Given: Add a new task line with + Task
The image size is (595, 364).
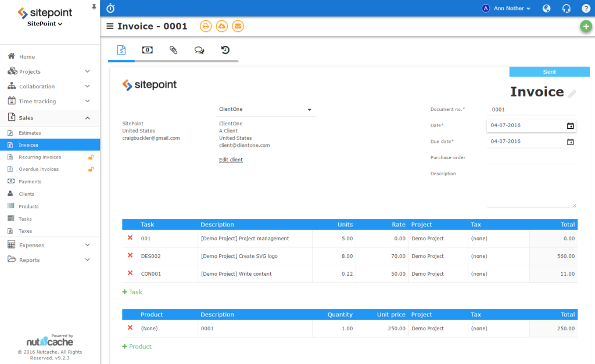Looking at the screenshot, I should (x=132, y=292).
